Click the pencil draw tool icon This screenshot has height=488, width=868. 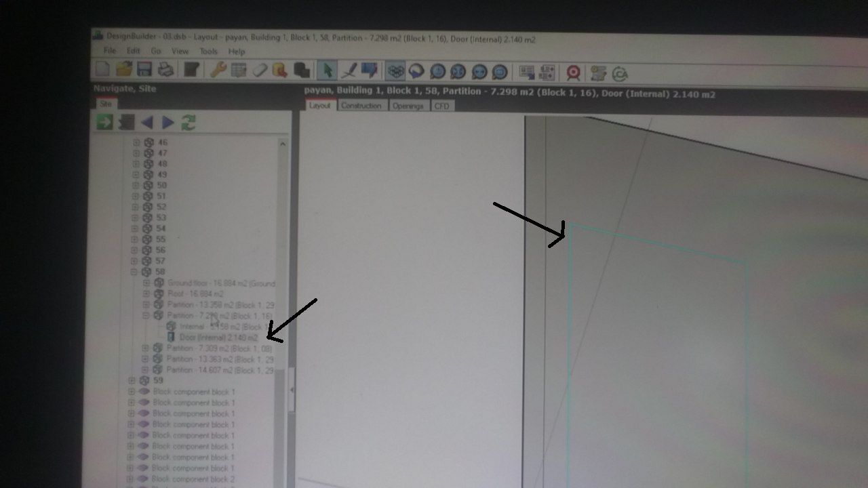(x=349, y=70)
